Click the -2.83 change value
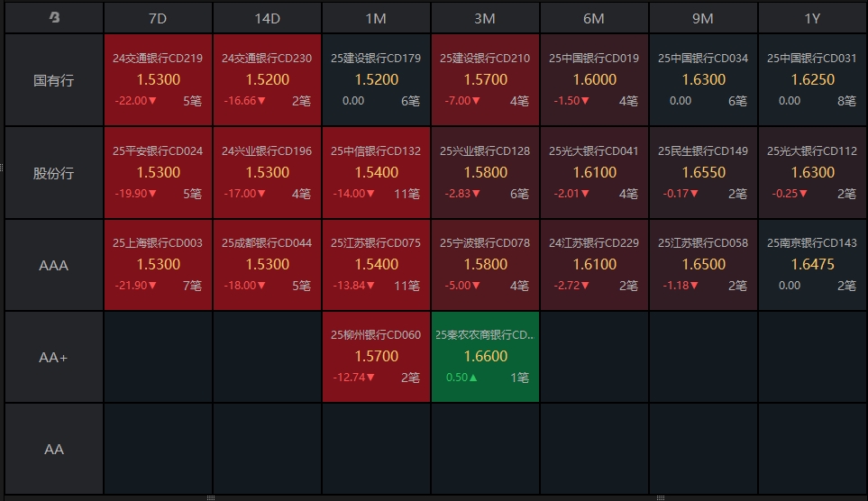The height and width of the screenshot is (501, 868). (462, 194)
